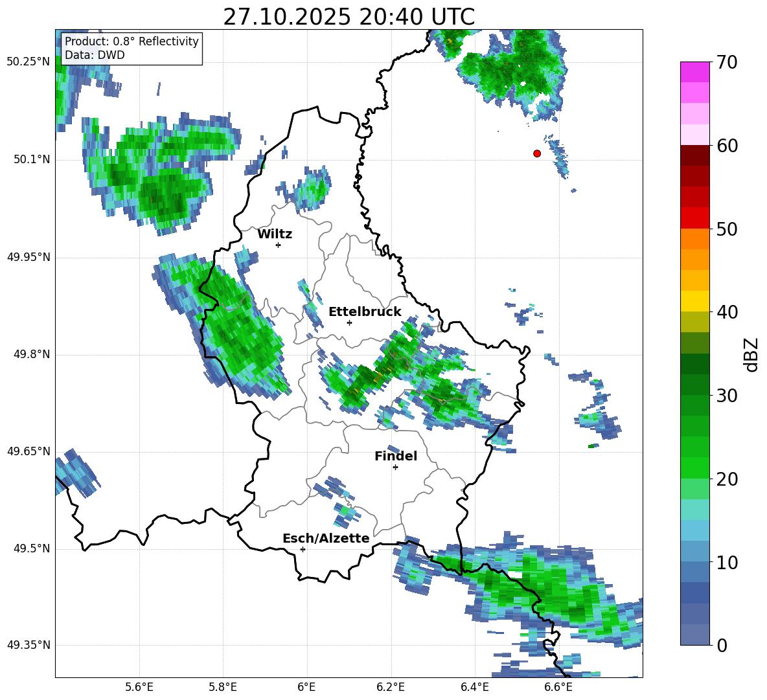Image resolution: width=767 pixels, height=700 pixels.
Task: Click the 6.6°E longitude tick label
Action: [x=558, y=687]
